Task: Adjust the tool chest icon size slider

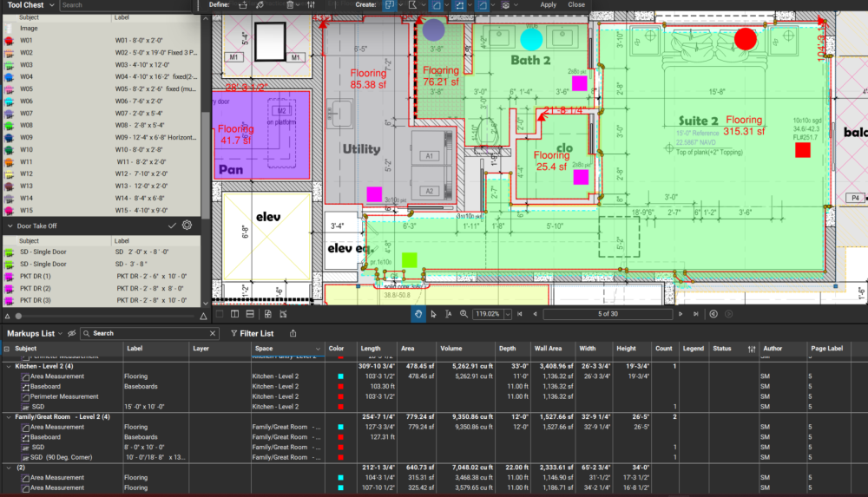Action: click(x=18, y=316)
